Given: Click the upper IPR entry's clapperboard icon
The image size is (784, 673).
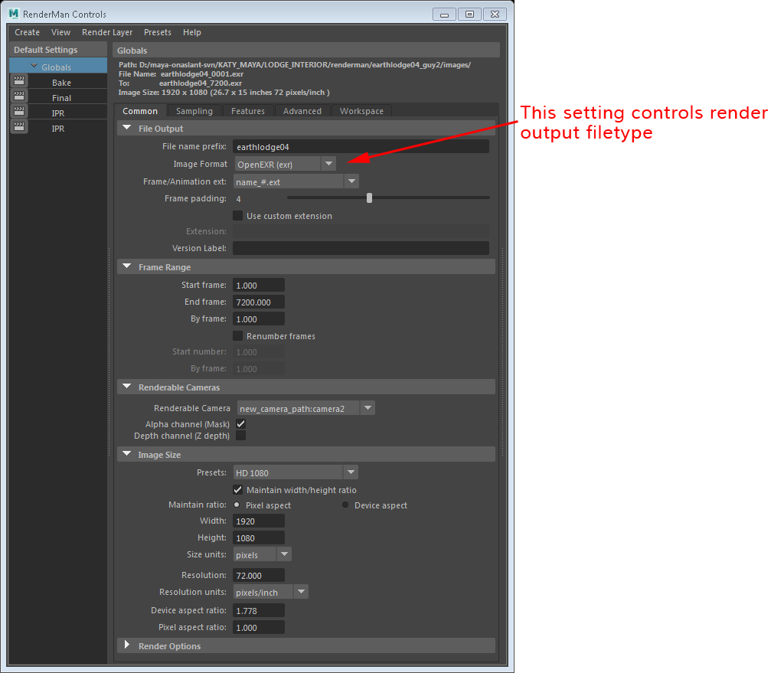Looking at the screenshot, I should click(19, 113).
